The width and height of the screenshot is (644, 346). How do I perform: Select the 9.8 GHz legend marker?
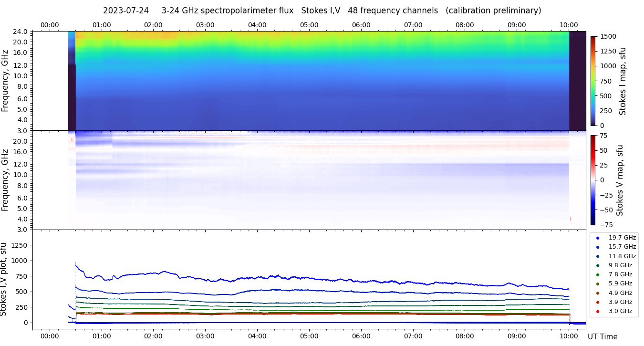598,265
